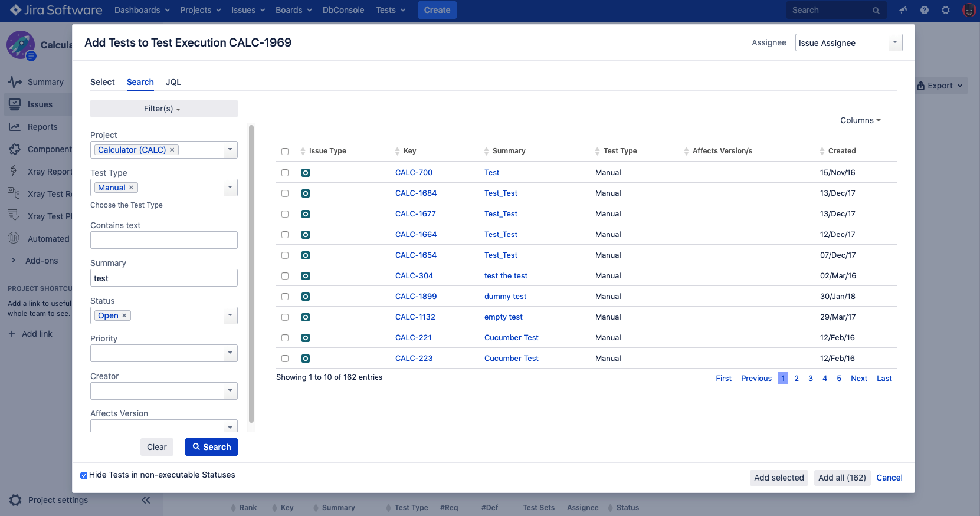Click the Issues sidebar icon

15,104
